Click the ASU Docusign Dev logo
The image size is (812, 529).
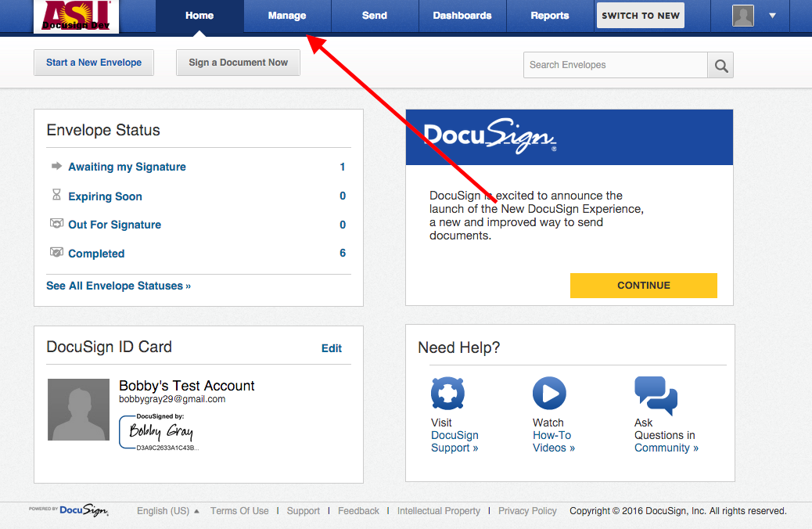tap(76, 16)
